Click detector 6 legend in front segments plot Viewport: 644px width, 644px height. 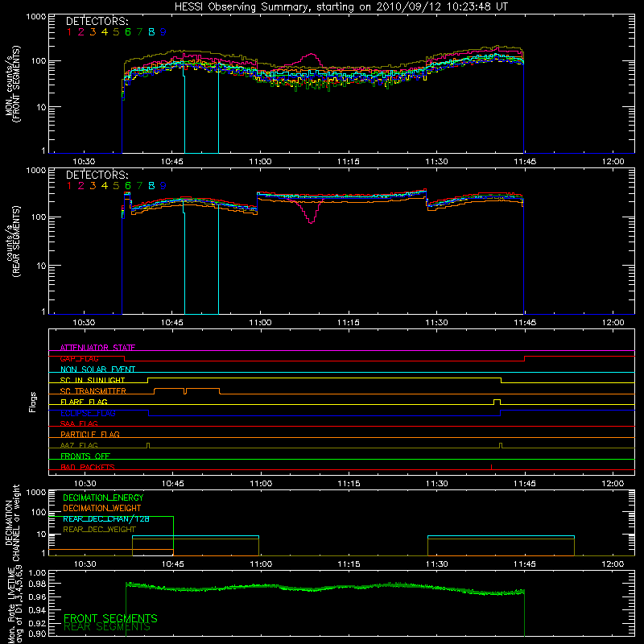[128, 32]
